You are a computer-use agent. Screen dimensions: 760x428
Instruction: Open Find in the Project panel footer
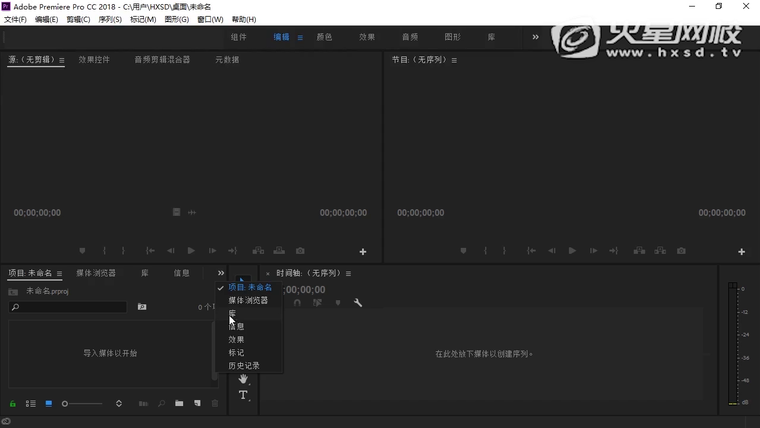pos(161,403)
